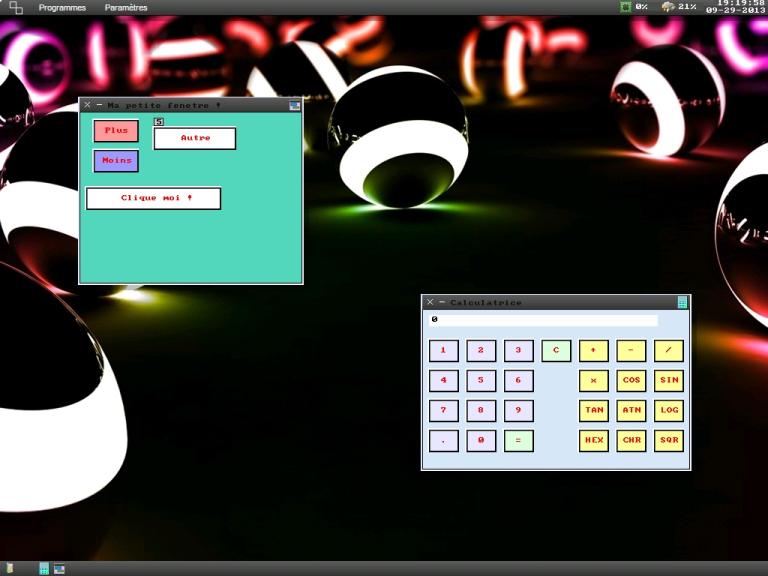Click the Plus button in Ma petite fenetre
Screen dimensions: 768x576
(116, 131)
